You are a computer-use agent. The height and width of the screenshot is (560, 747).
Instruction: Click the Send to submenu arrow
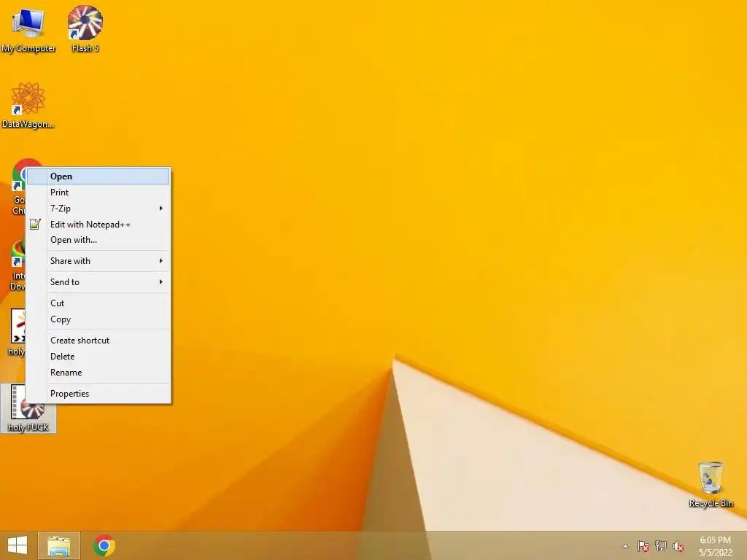pyautogui.click(x=161, y=282)
